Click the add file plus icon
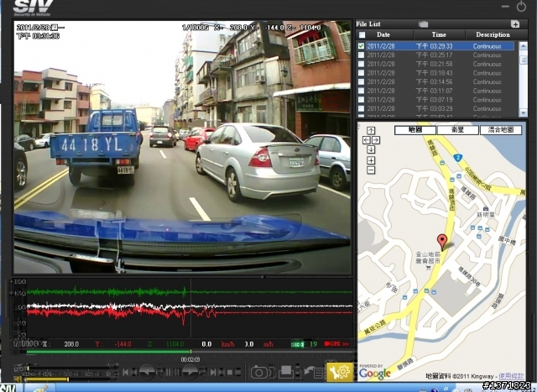 click(x=515, y=24)
